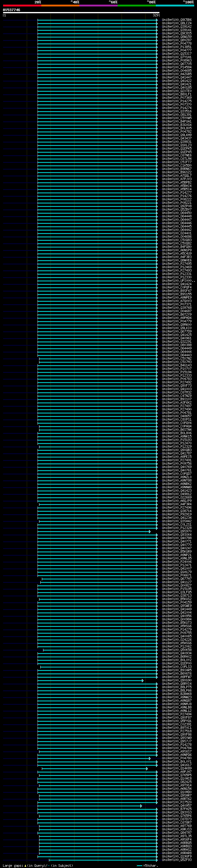Select hit UniRef100_P07369
Screen dimensions: 197x868
tap(176, 98)
